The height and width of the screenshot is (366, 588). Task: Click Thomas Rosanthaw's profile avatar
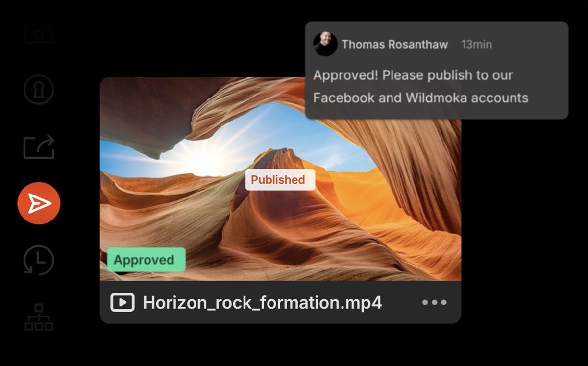point(325,44)
